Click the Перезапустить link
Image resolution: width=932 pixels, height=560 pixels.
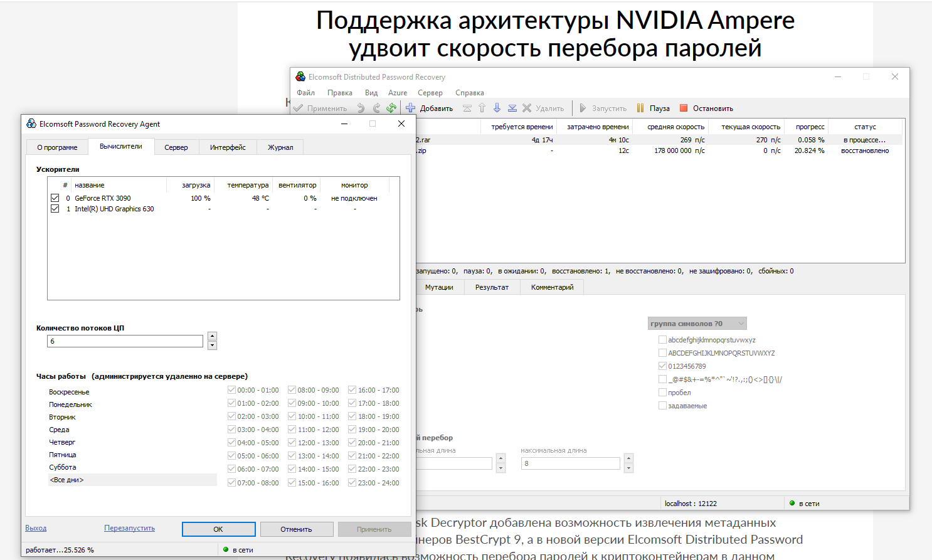(x=129, y=528)
